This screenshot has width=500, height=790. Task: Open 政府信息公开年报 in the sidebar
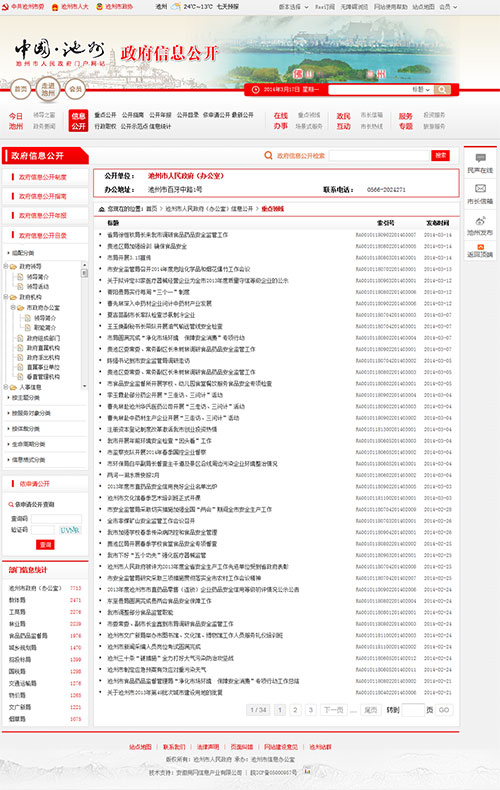[x=42, y=215]
